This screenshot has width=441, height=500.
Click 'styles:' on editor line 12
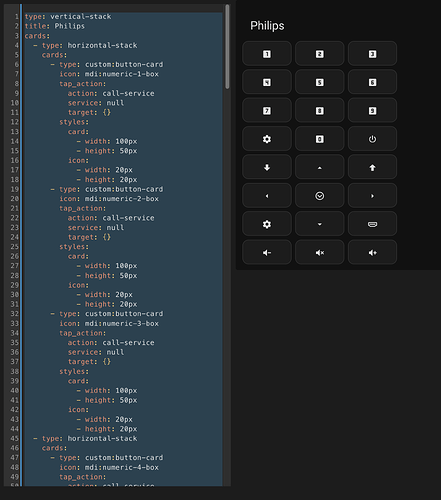pyautogui.click(x=74, y=122)
